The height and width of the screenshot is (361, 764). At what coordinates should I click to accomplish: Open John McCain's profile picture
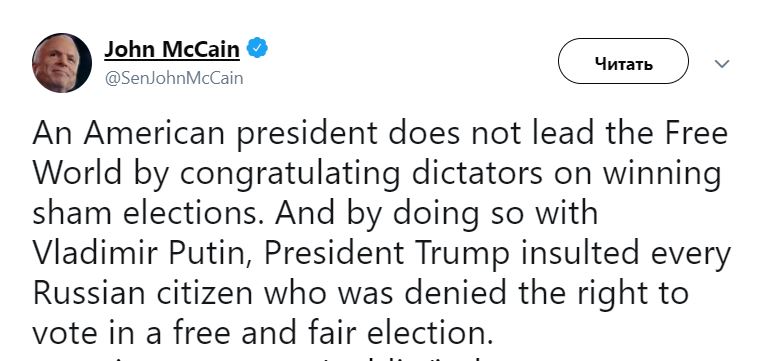tap(62, 63)
